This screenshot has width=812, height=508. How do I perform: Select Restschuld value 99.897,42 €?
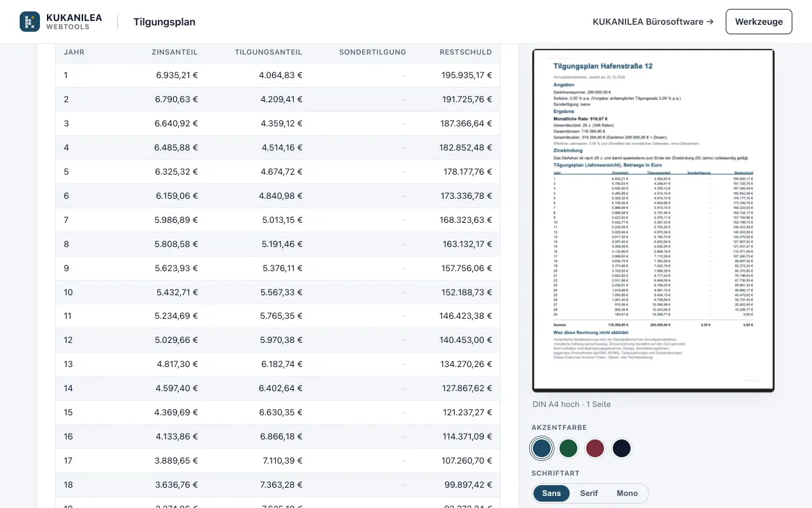pyautogui.click(x=469, y=485)
